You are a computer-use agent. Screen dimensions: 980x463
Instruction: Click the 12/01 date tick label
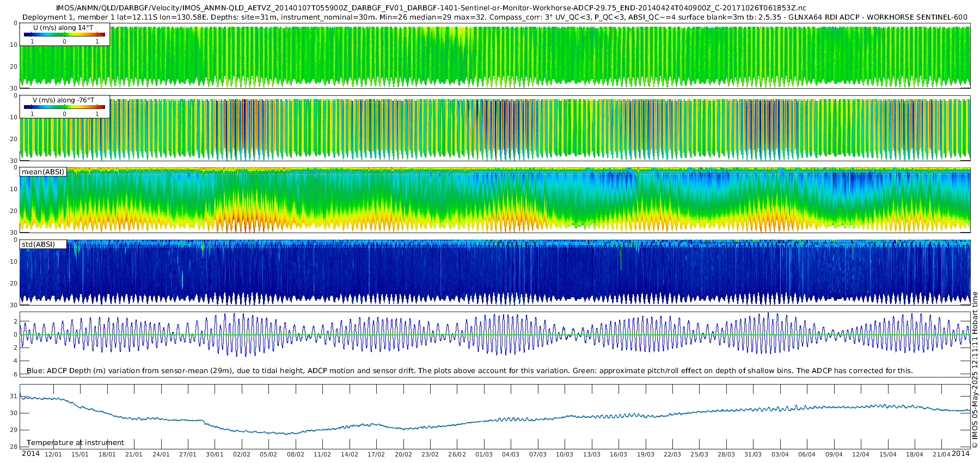[53, 454]
